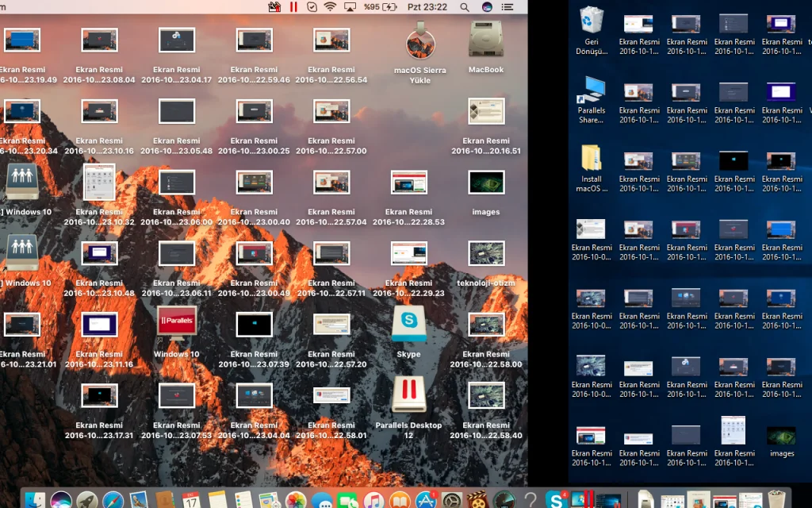Image resolution: width=812 pixels, height=508 pixels.
Task: Open the Photos app in the Dock
Action: pyautogui.click(x=296, y=500)
